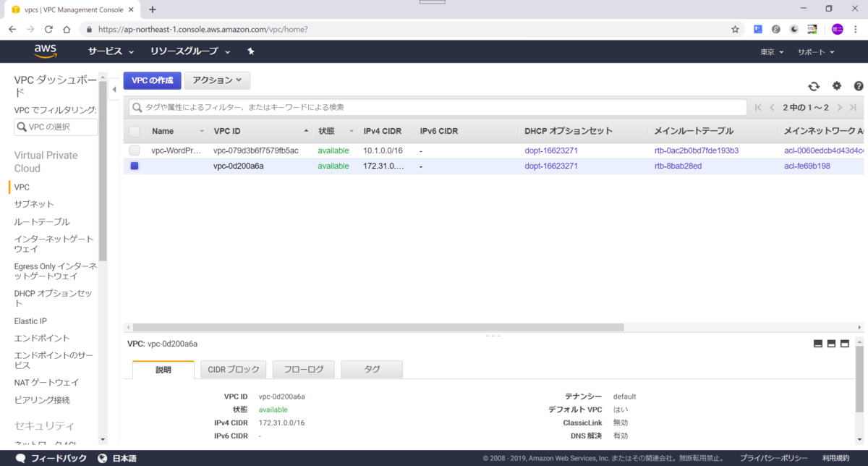Check the checkbox on the vpc-WordPr row
868x466 pixels.
pos(135,151)
